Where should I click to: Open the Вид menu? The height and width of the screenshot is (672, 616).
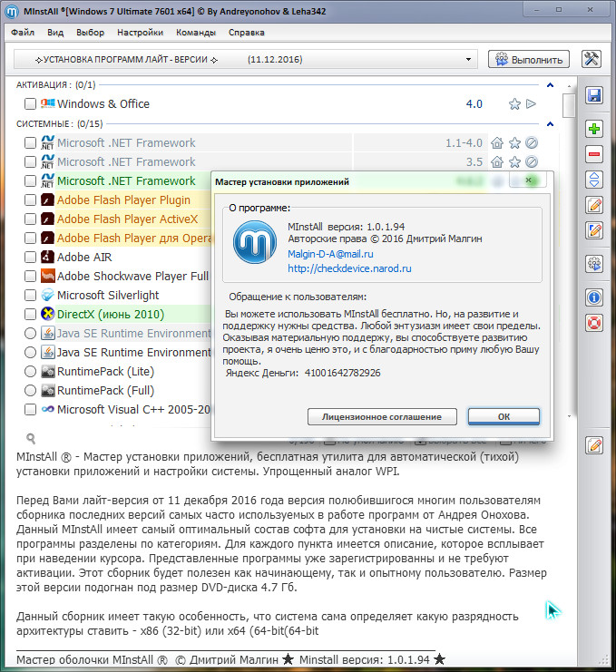point(55,32)
